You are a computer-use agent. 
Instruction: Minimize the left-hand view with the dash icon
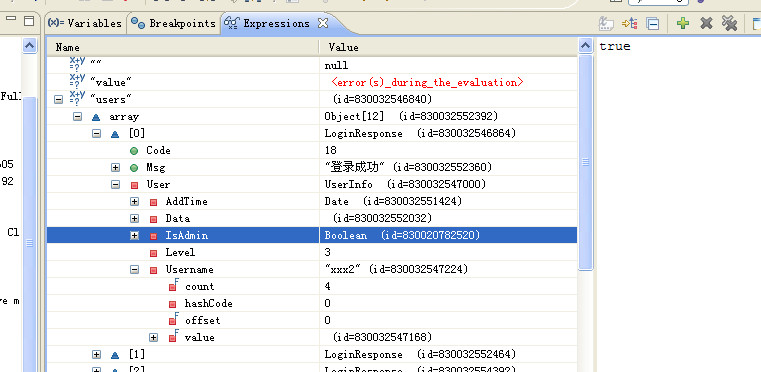[x=11, y=19]
